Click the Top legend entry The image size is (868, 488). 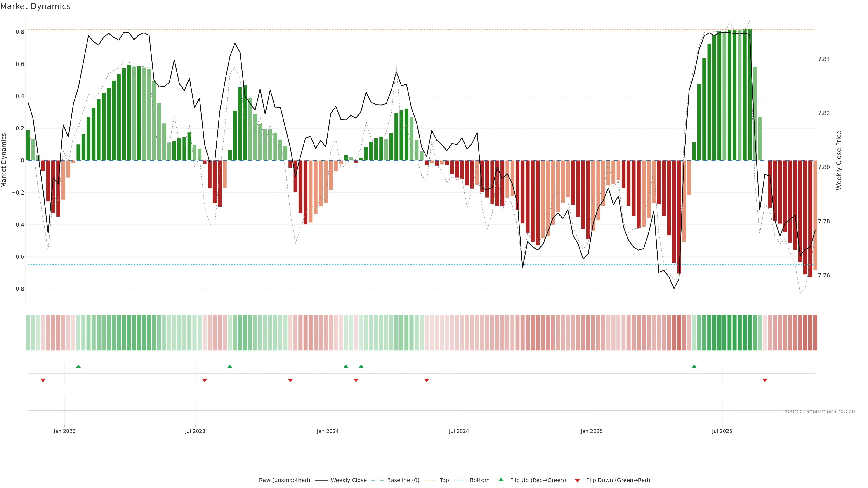click(444, 480)
